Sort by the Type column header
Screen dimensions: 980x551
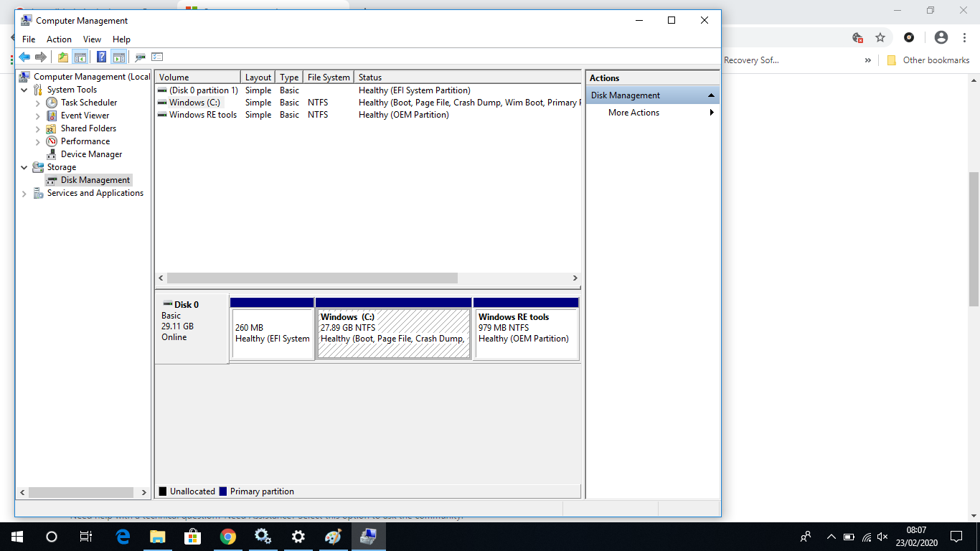[x=290, y=77]
